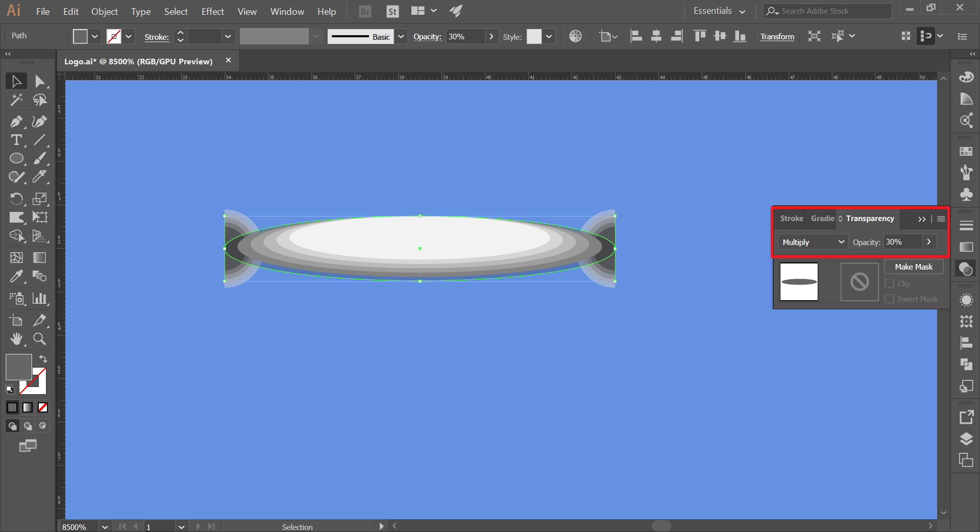Click Vertical Align Top icon
980x532 pixels.
coord(700,36)
